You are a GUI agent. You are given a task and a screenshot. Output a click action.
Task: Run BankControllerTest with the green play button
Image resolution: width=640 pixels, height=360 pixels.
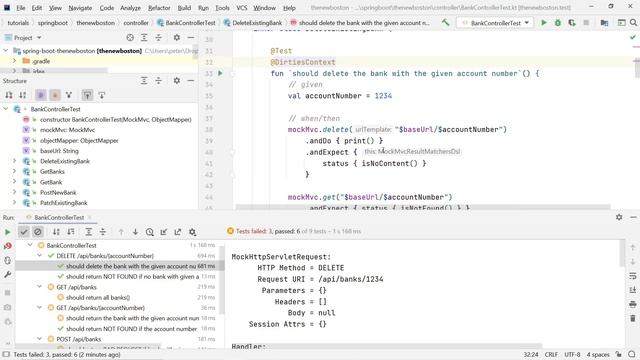click(x=544, y=23)
